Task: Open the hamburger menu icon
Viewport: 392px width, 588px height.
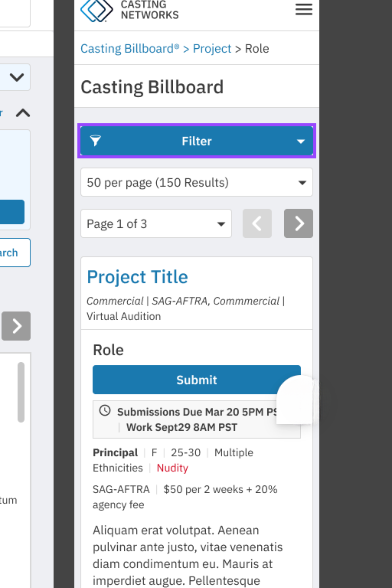Action: [304, 10]
